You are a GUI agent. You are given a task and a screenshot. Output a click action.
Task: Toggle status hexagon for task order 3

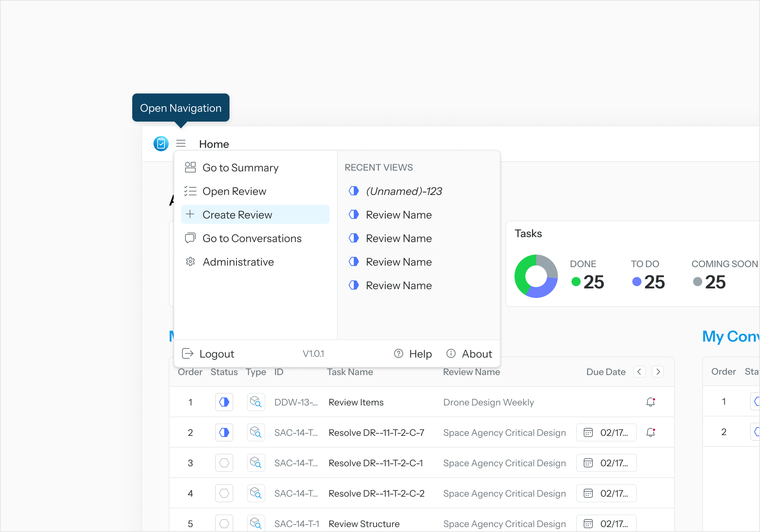click(224, 463)
